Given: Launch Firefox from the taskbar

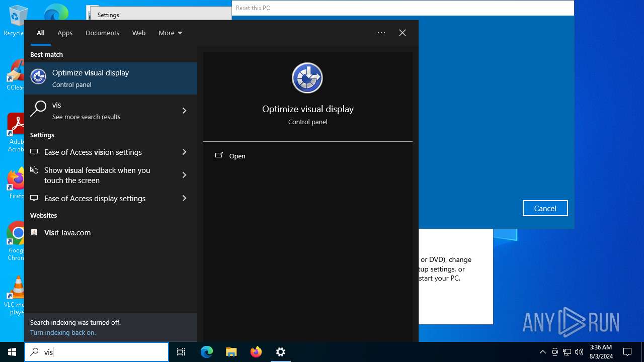Looking at the screenshot, I should tap(256, 352).
